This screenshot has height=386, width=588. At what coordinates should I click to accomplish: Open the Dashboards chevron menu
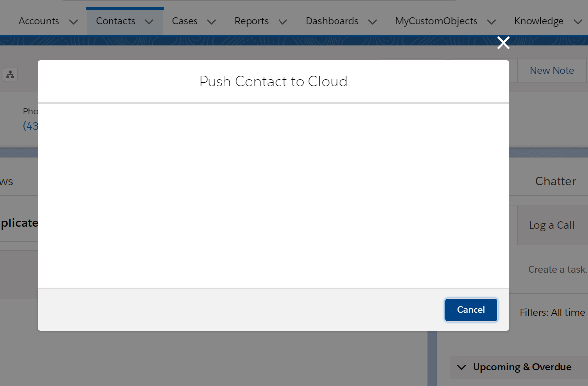pyautogui.click(x=372, y=22)
